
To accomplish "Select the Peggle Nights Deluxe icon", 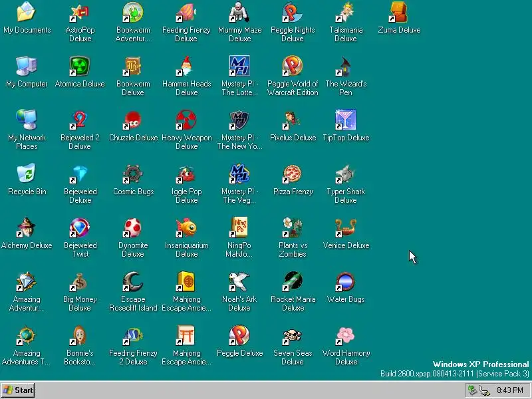I will pyautogui.click(x=293, y=12).
